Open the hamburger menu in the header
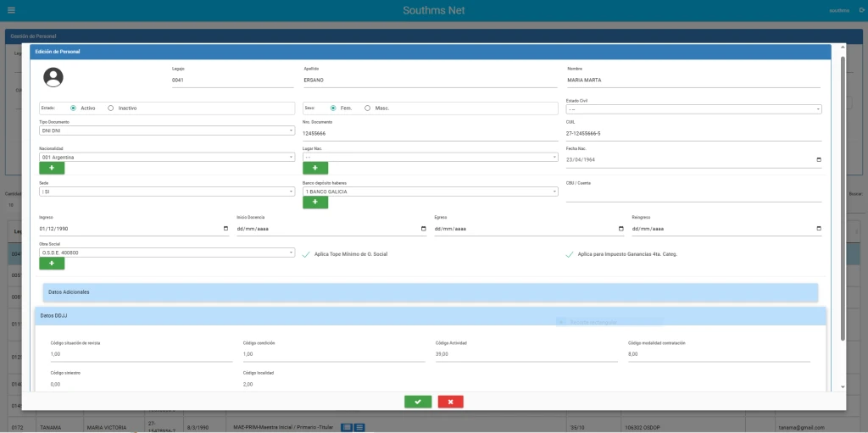Viewport: 868px width, 433px height. [x=11, y=10]
